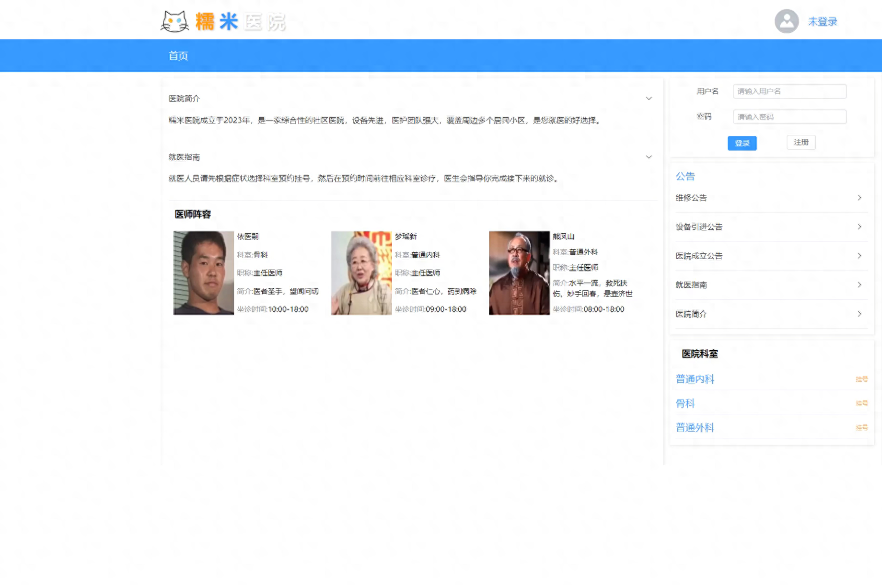Collapse the 医院简介 section arrow
This screenshot has width=882, height=588.
[x=649, y=99]
